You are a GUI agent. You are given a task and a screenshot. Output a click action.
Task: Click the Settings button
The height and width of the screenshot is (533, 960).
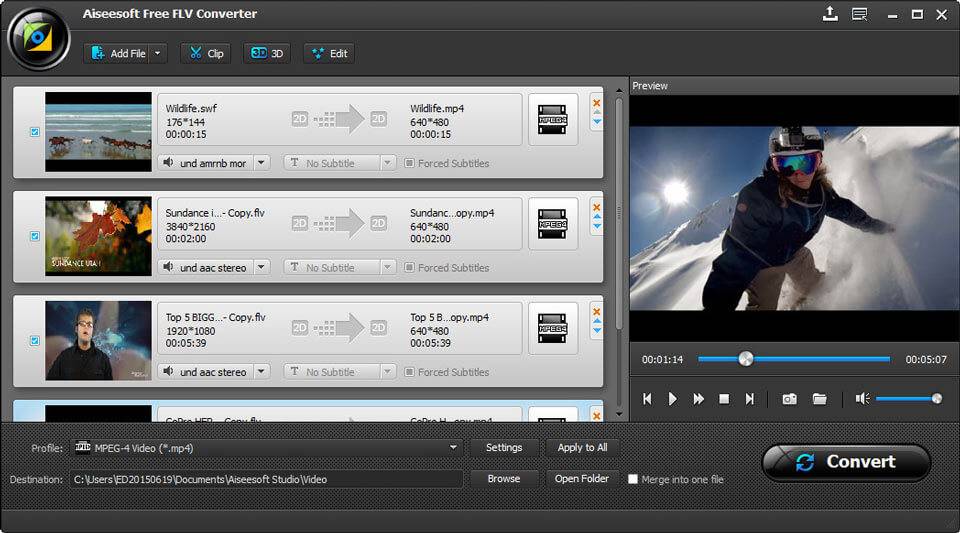pyautogui.click(x=504, y=448)
